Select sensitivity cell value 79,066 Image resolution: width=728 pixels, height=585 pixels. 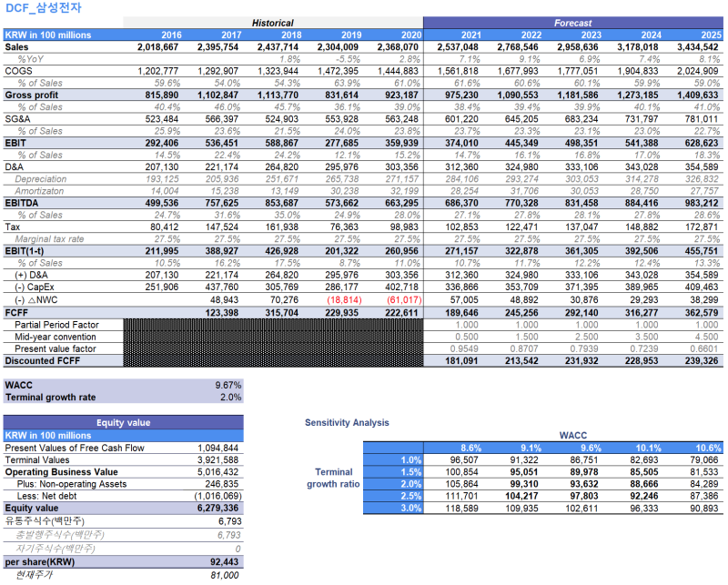704,460
